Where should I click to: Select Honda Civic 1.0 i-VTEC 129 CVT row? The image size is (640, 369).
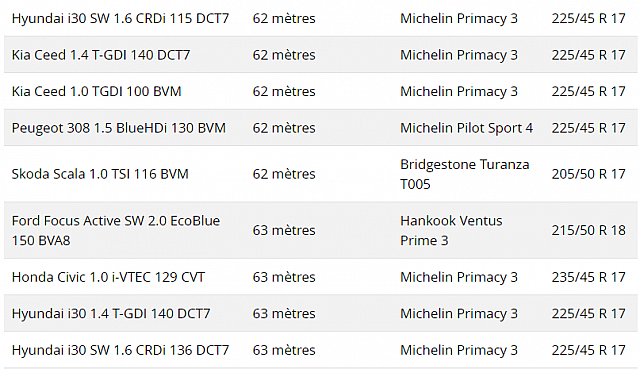pyautogui.click(x=320, y=277)
